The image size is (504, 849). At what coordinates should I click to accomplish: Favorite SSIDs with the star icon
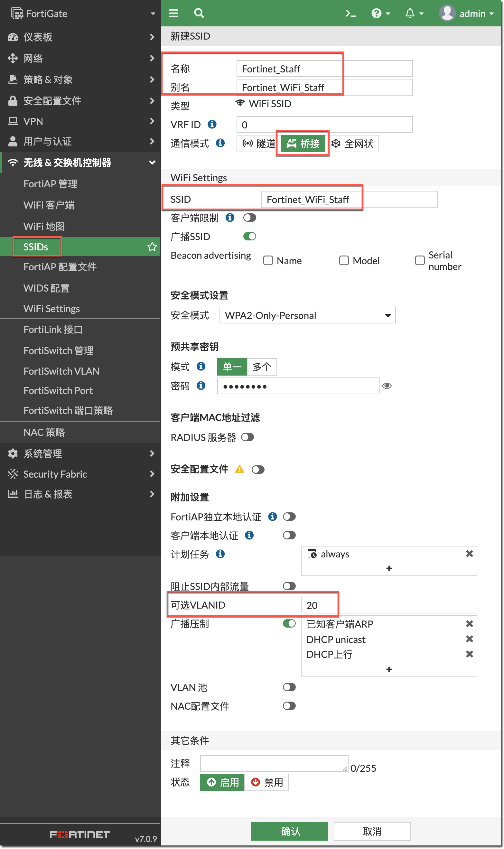(x=152, y=247)
